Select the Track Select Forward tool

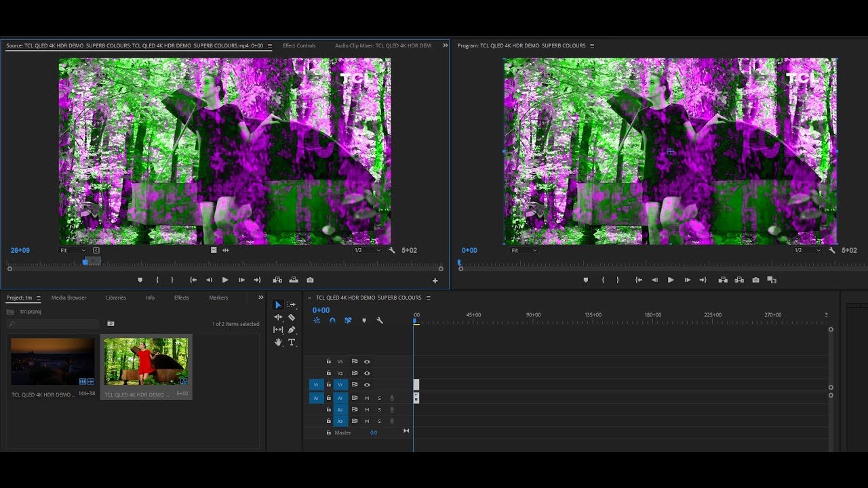(x=292, y=305)
